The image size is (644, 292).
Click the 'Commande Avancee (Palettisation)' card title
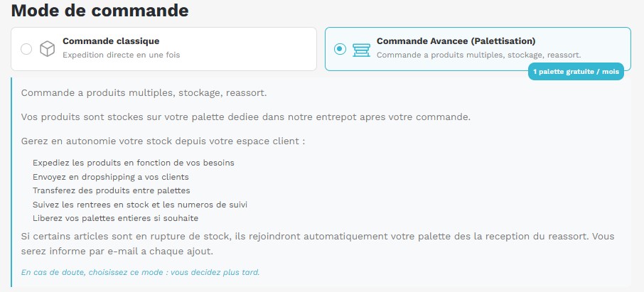(456, 41)
